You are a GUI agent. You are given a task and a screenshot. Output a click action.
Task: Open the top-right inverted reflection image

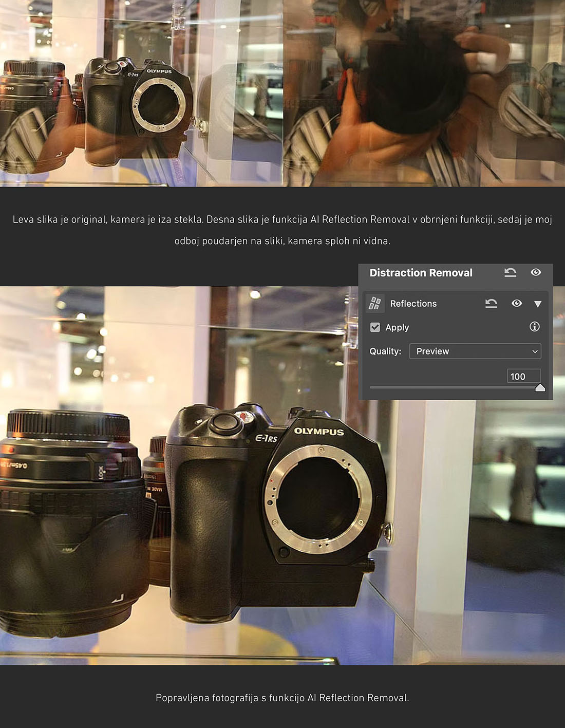[424, 92]
